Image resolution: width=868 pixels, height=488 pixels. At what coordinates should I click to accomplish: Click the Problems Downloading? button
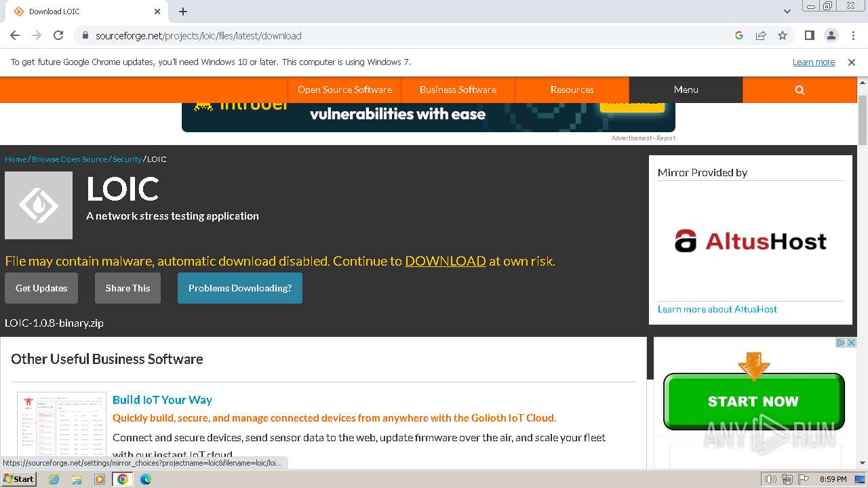(240, 288)
